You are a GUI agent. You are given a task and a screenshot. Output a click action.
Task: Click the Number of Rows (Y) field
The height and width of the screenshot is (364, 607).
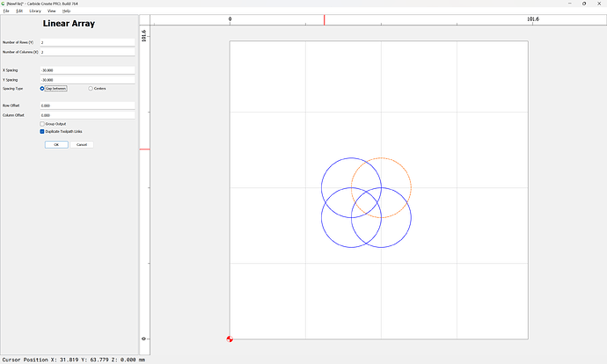[87, 42]
